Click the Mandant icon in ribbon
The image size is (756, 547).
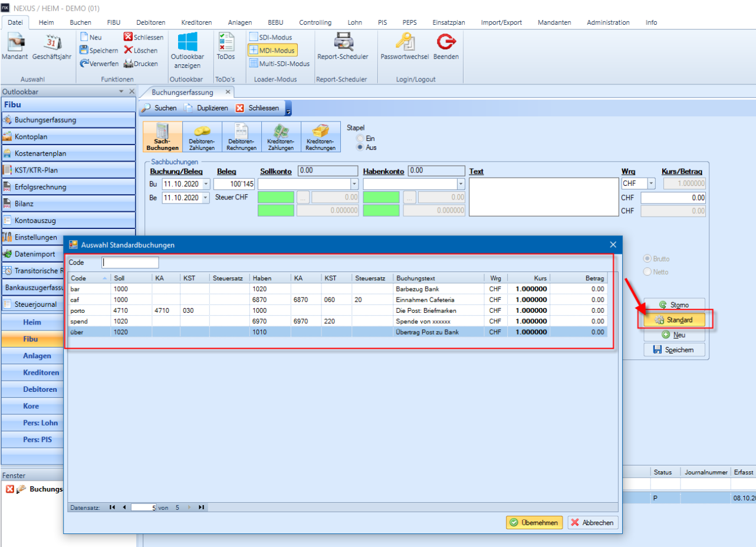15,43
